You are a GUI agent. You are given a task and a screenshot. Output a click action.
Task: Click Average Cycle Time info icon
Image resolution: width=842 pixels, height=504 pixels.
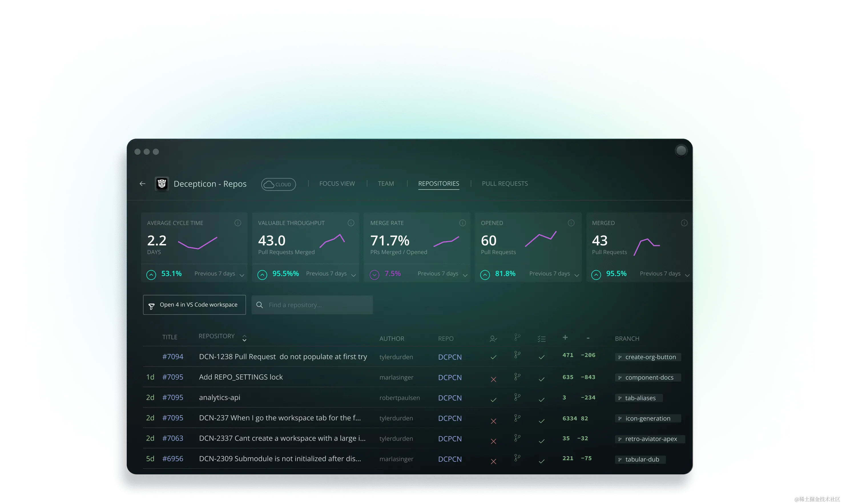pyautogui.click(x=238, y=223)
